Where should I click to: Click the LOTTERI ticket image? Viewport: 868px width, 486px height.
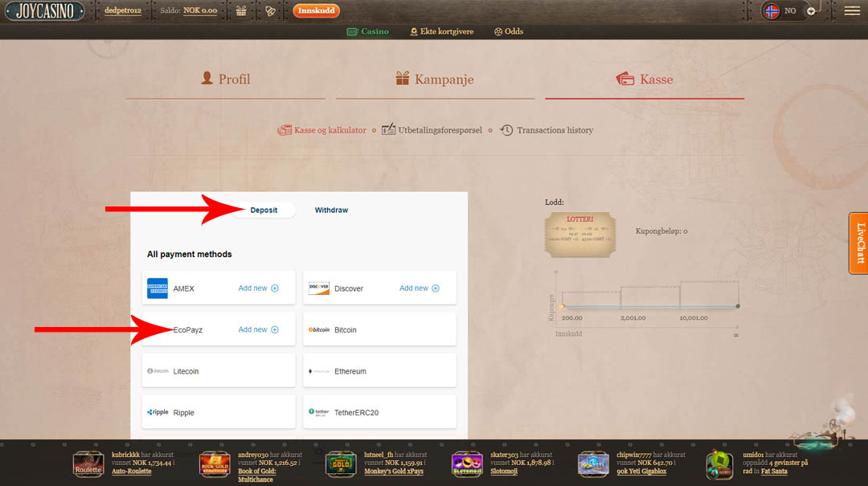tap(580, 235)
